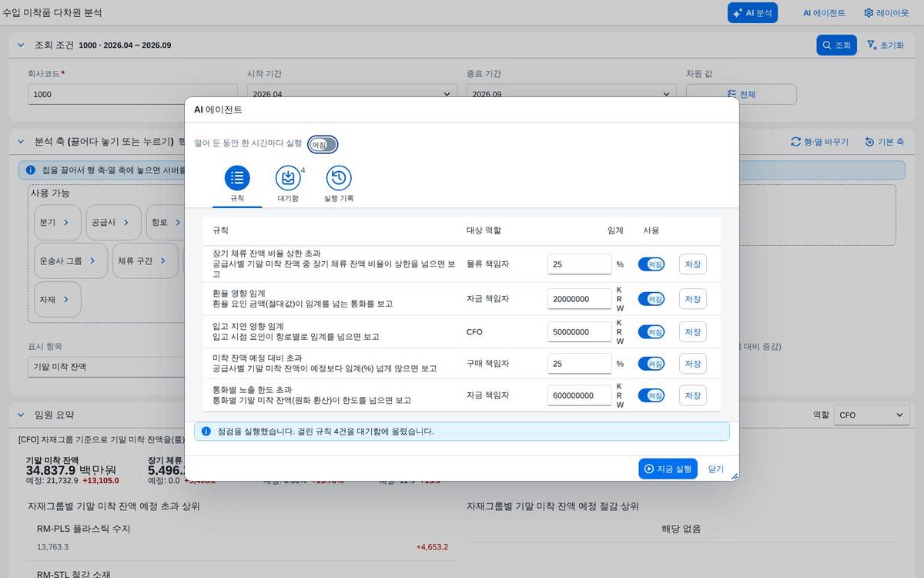Collapse the 분석 축 section

pos(21,142)
